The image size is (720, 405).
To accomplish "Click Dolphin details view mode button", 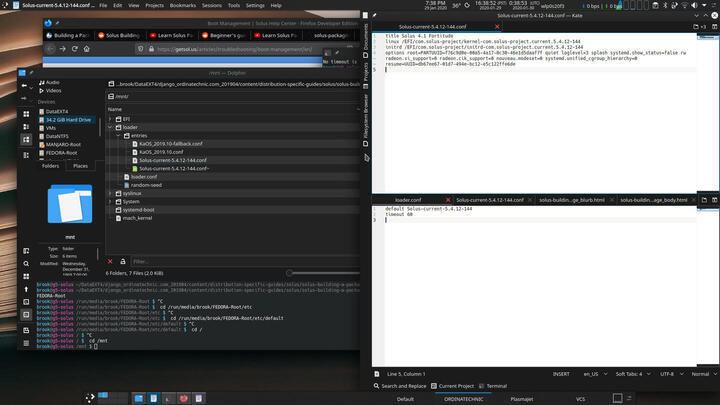I will tap(26, 140).
